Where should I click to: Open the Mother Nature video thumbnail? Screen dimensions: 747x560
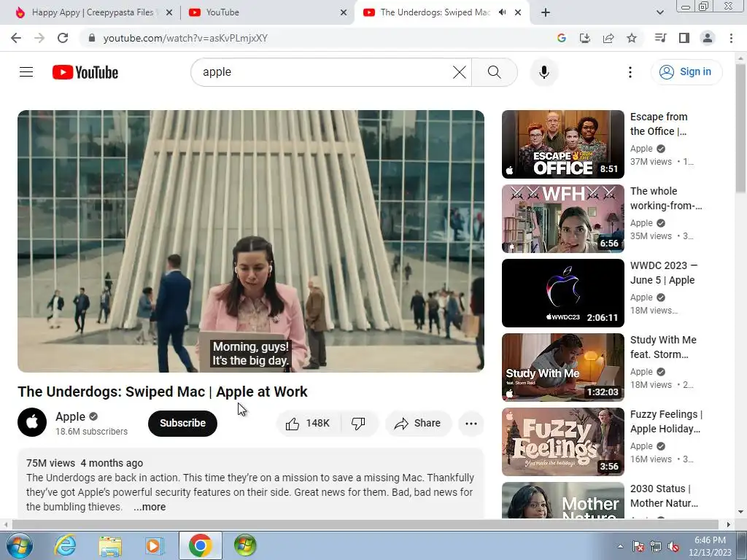pos(562,500)
